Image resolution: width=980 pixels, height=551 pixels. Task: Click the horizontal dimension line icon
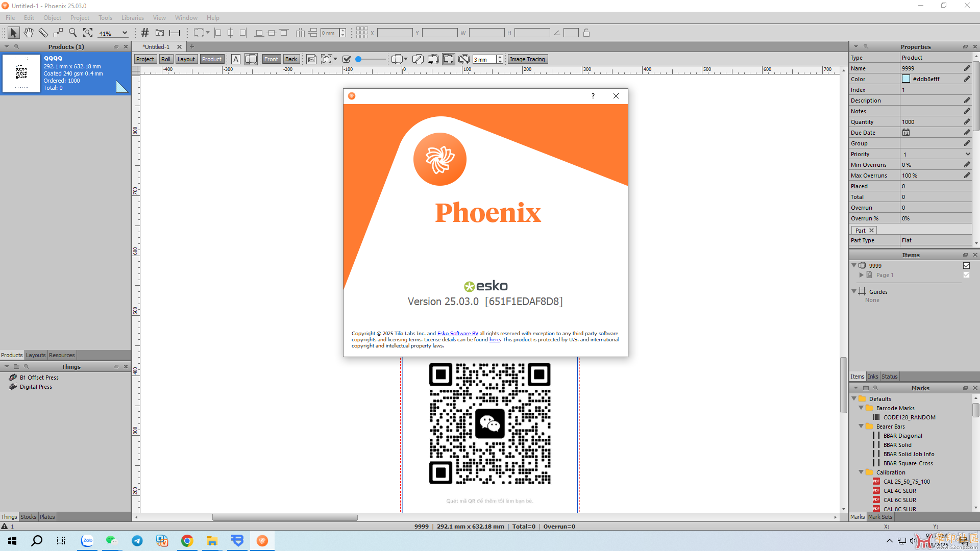(x=175, y=33)
